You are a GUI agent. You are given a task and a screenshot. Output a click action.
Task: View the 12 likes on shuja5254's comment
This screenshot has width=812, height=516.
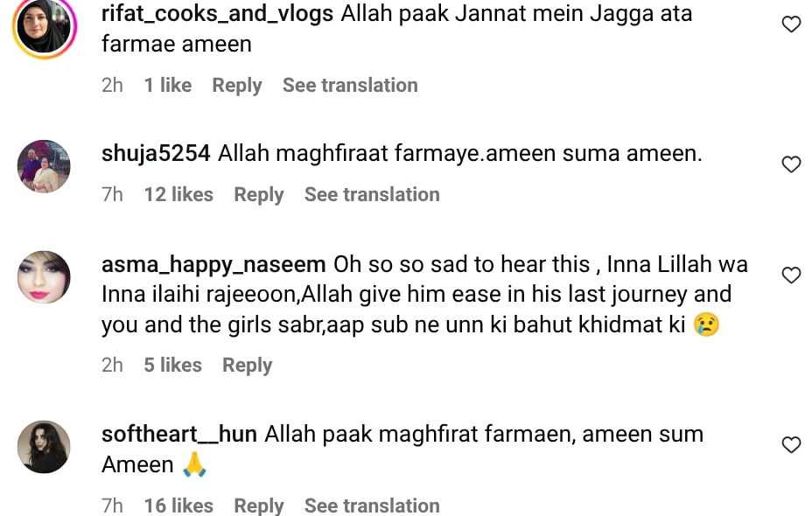(178, 194)
